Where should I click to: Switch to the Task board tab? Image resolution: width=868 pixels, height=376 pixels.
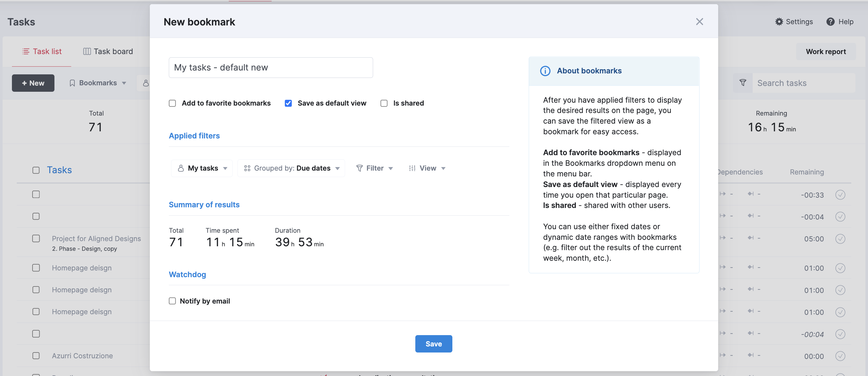tap(108, 52)
